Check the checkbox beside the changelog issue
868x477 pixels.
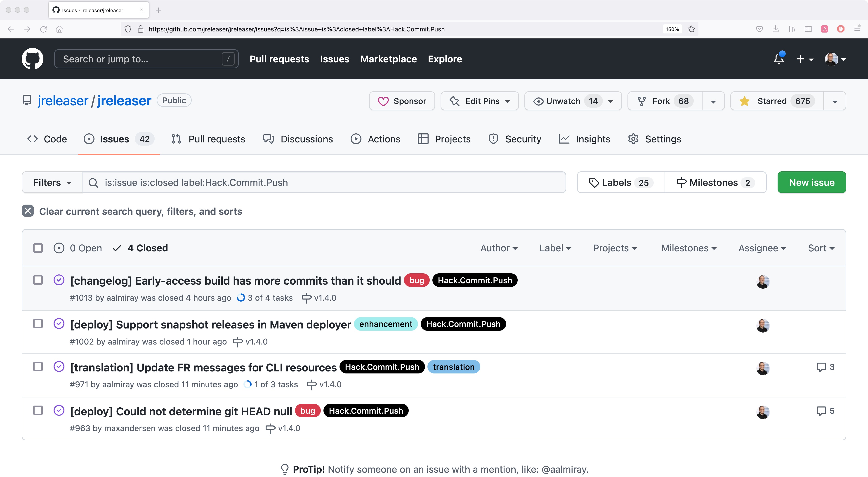(38, 280)
